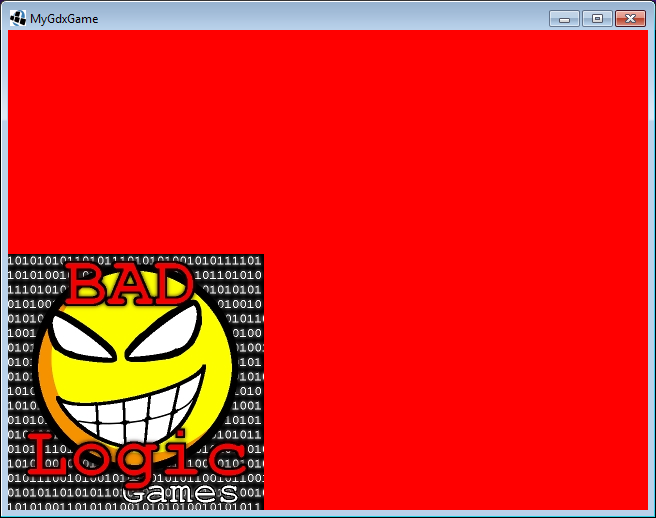
Task: Click the MyGdxGame title text
Action: coord(64,19)
